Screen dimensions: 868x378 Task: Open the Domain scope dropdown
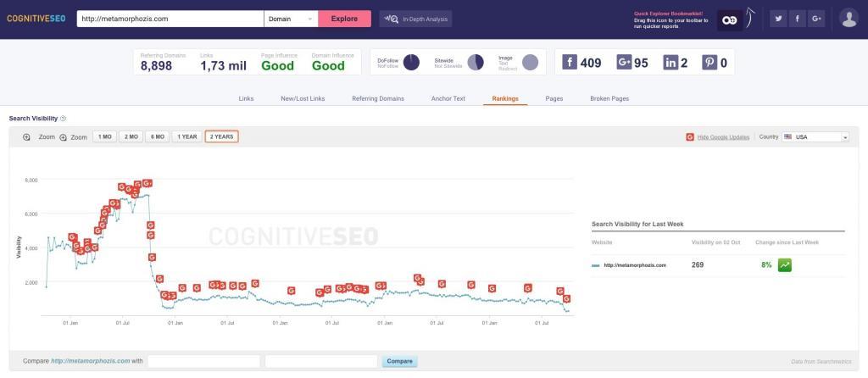click(292, 19)
